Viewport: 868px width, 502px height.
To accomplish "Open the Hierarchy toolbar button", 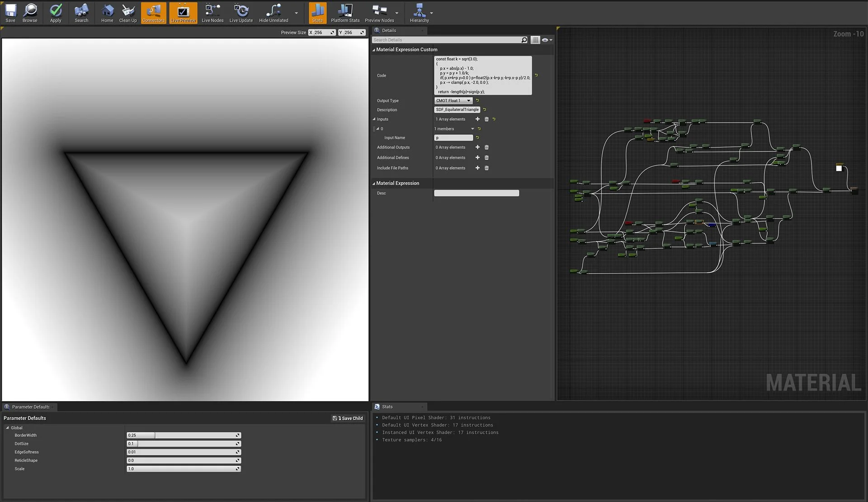I will click(x=419, y=13).
